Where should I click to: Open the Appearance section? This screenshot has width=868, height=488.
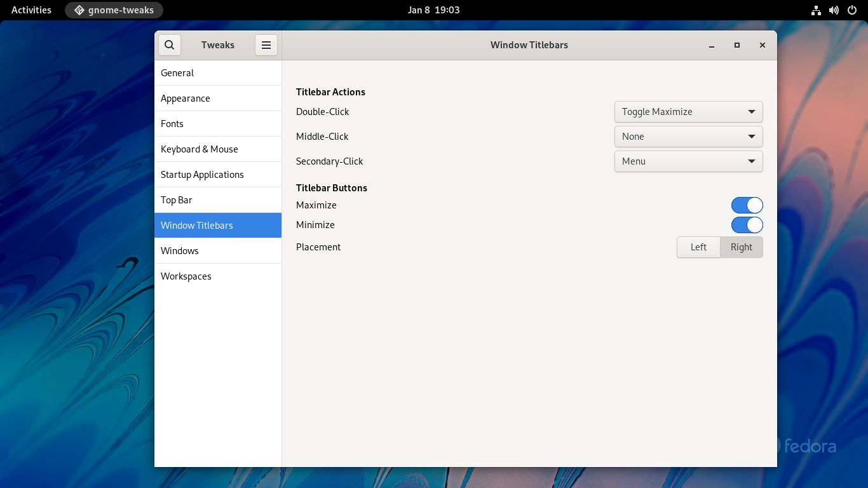[218, 98]
